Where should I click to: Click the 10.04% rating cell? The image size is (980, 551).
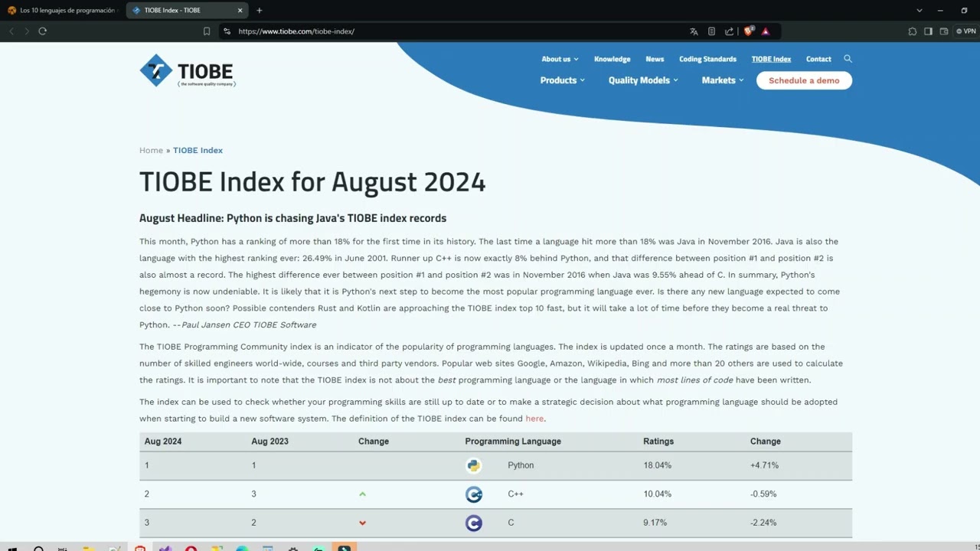pyautogui.click(x=658, y=494)
